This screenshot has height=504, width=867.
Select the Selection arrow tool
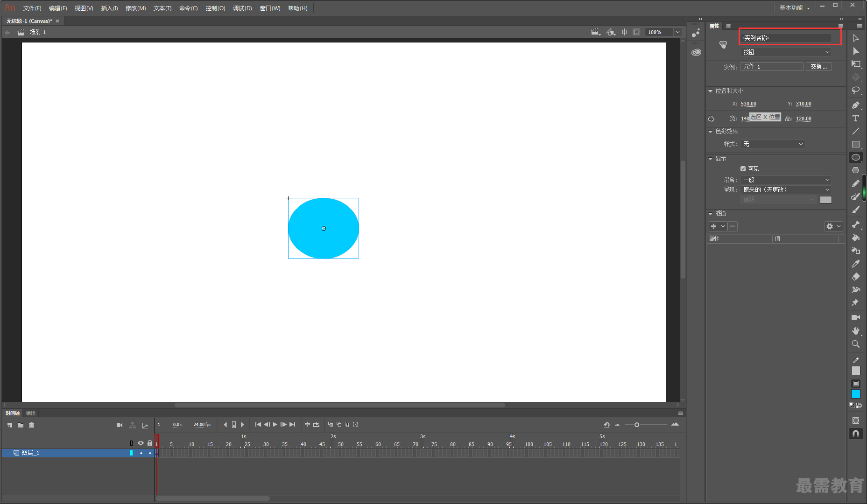coord(856,38)
